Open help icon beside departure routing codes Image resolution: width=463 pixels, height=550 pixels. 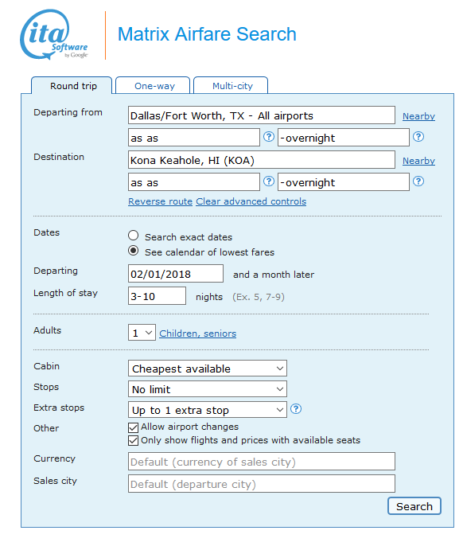coord(269,137)
